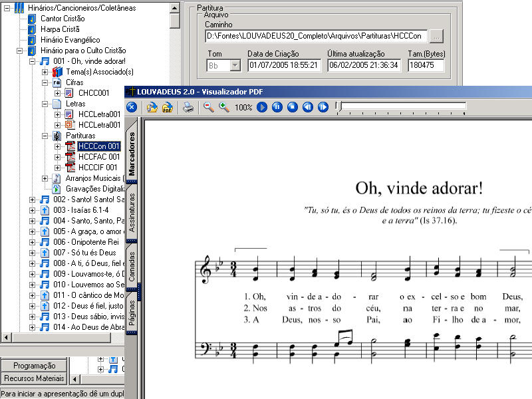532x399 pixels.
Task: Click the open PDF folder icon
Action: pyautogui.click(x=168, y=107)
